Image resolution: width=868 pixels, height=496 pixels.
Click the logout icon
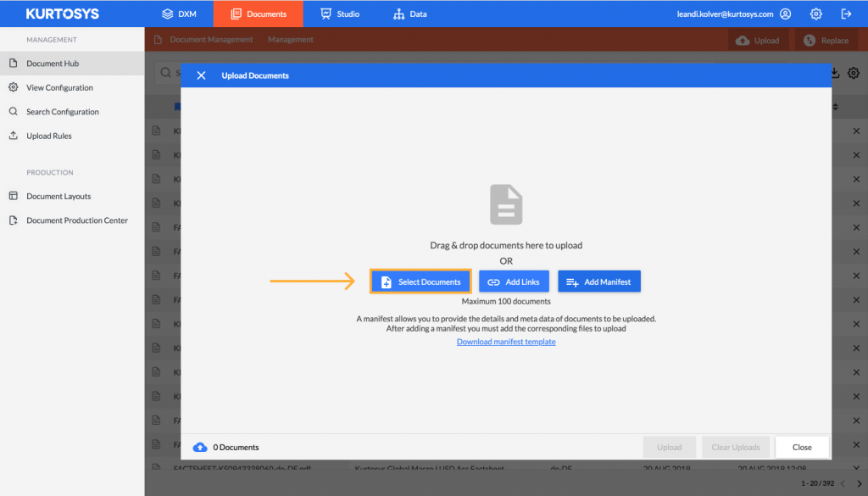(847, 14)
